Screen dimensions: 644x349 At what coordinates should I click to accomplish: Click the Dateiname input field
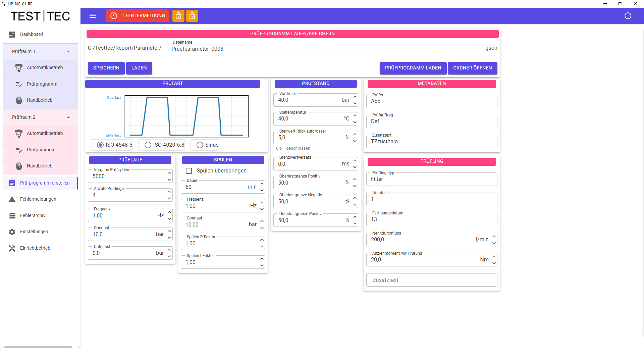323,49
